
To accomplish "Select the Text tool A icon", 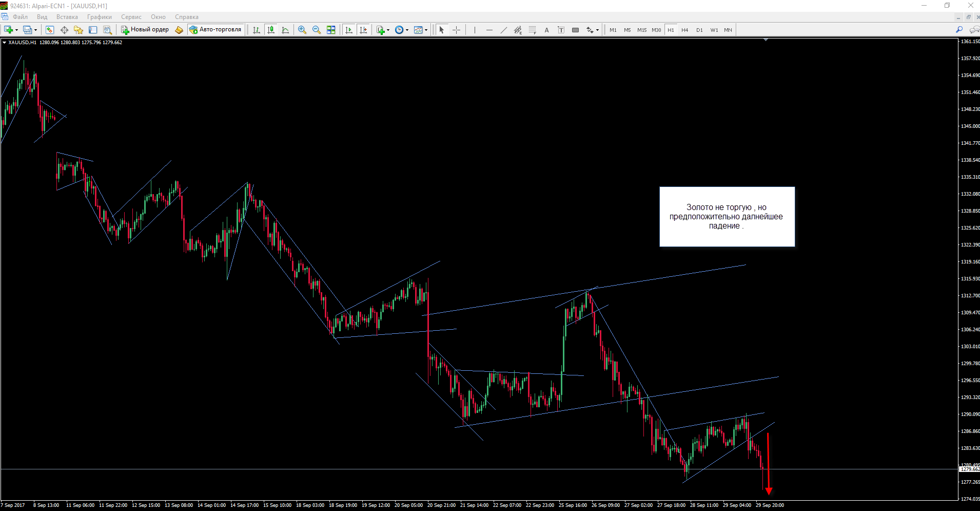I will click(546, 30).
